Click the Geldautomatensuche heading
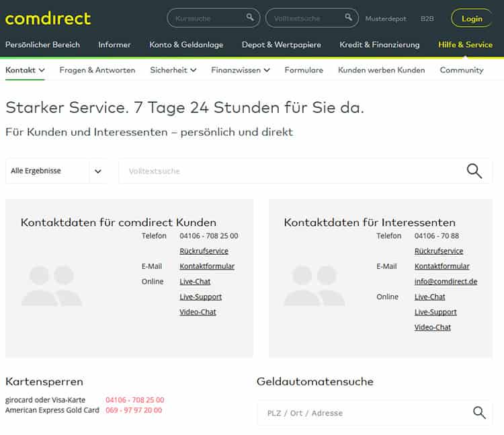Image resolution: width=504 pixels, height=435 pixels. pos(315,382)
